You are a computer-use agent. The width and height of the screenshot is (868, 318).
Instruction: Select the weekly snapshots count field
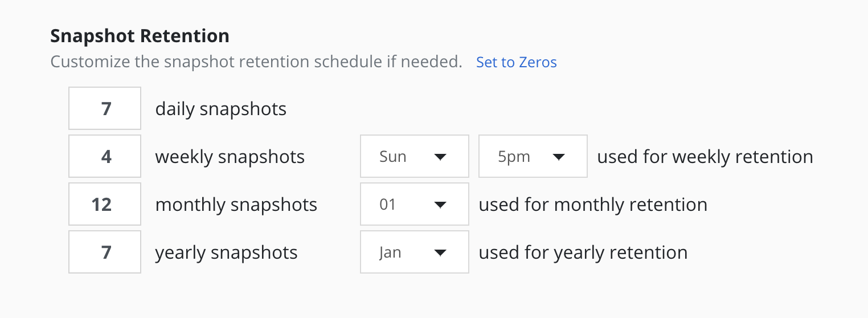tap(105, 156)
